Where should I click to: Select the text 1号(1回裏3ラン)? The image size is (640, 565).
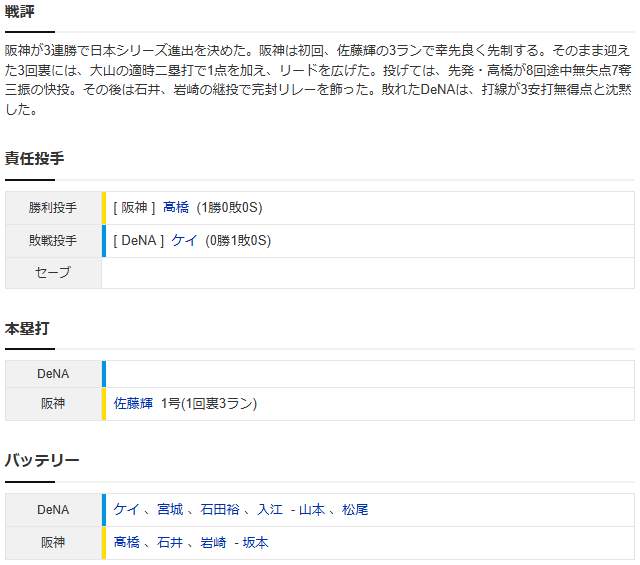click(x=209, y=403)
